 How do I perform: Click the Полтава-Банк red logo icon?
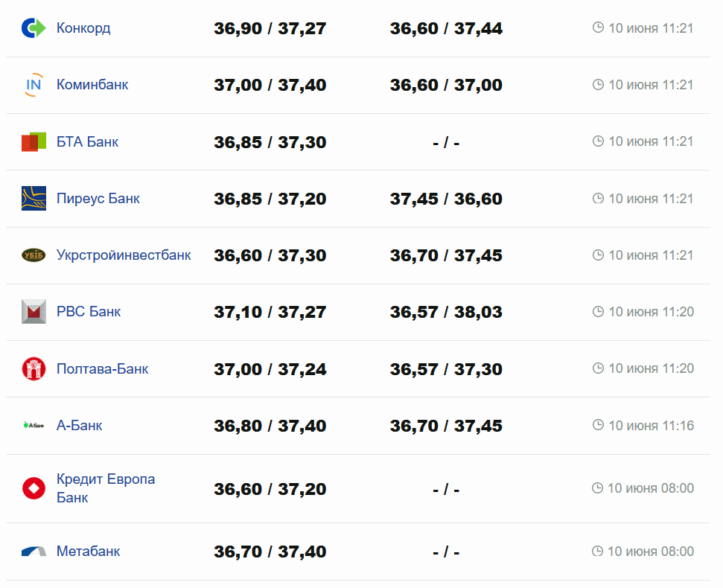pos(34,368)
